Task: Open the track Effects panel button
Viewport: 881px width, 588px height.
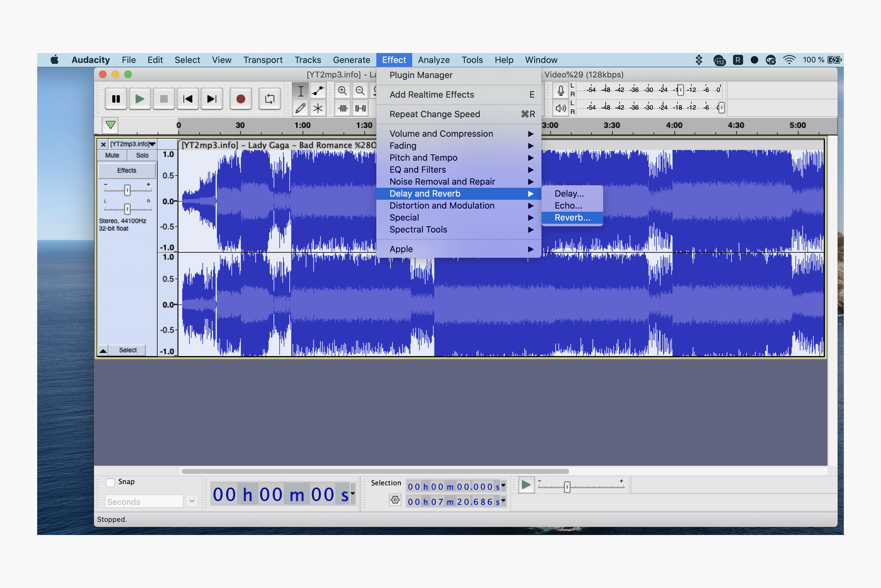Action: tap(127, 171)
